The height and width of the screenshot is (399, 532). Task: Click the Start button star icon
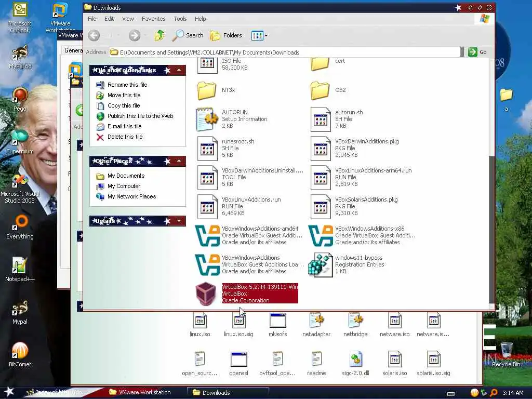click(9, 392)
